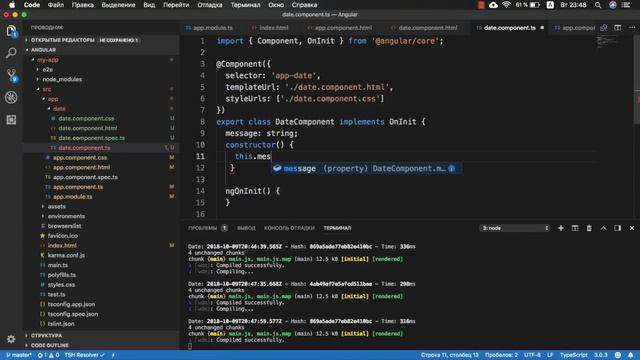Select terminal instance dropdown '3: node'

515,228
